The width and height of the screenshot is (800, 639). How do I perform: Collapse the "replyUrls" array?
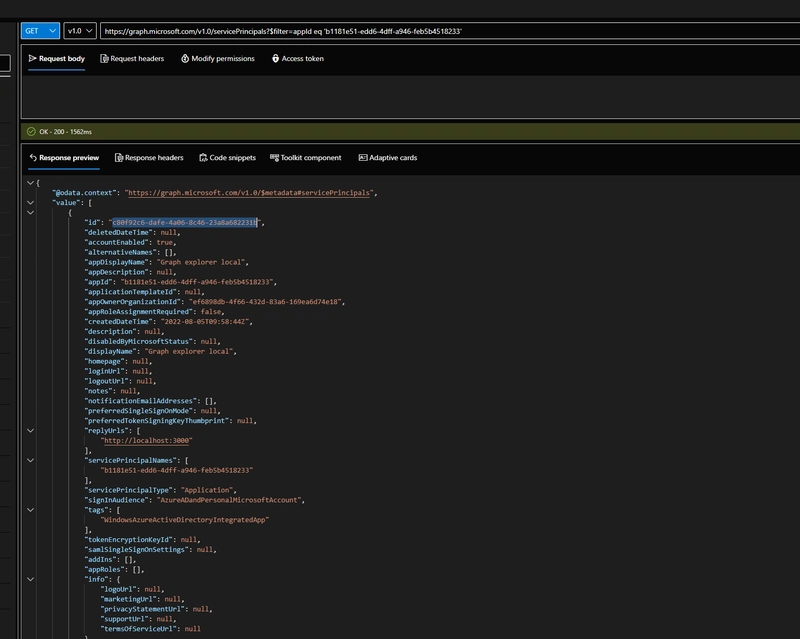(x=31, y=431)
